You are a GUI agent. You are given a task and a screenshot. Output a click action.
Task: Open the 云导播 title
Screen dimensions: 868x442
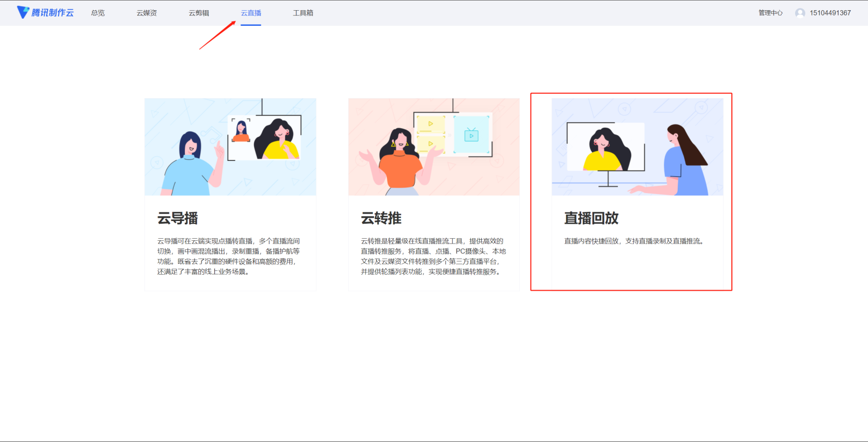click(177, 218)
